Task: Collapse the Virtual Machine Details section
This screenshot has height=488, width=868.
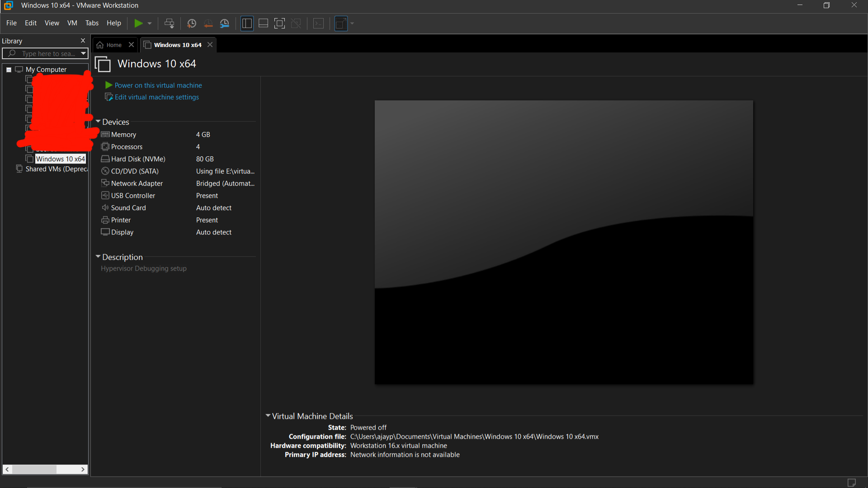Action: (x=268, y=416)
